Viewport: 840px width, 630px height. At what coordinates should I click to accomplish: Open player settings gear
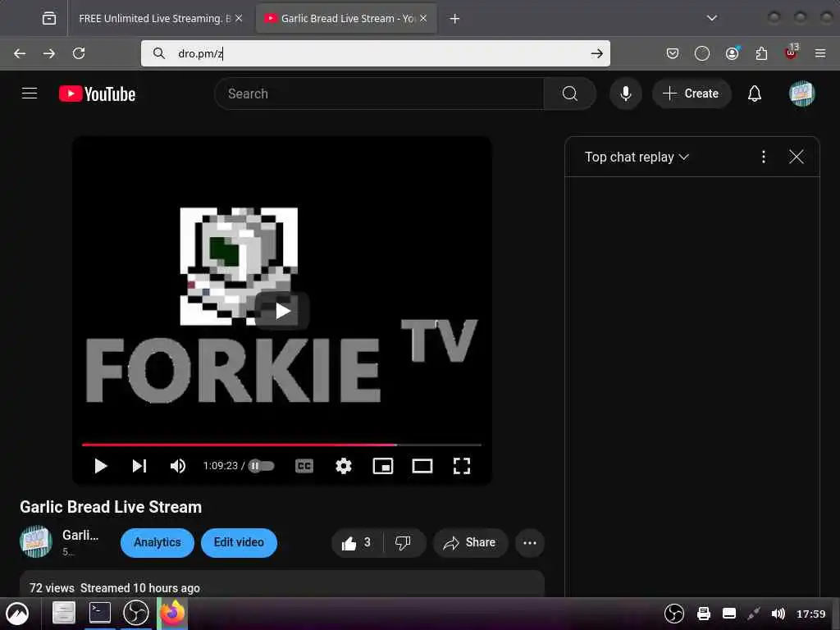pyautogui.click(x=344, y=466)
